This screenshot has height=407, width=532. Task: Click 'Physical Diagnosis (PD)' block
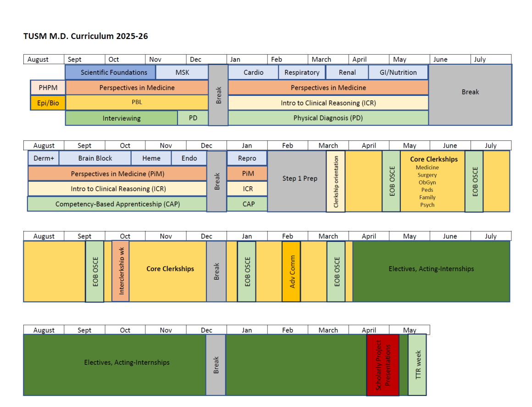(x=328, y=118)
